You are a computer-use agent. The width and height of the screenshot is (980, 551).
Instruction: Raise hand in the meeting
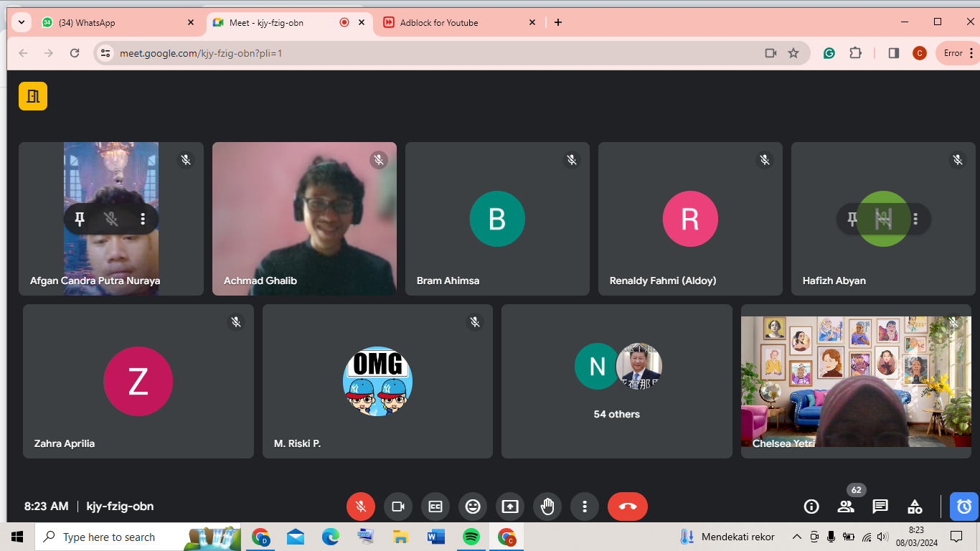coord(547,507)
